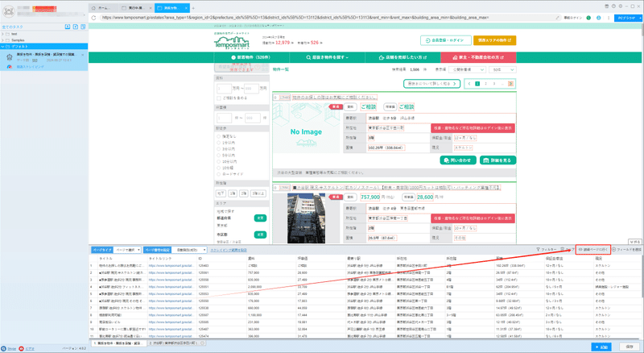This screenshot has height=353, width=644.
Task: Open the three-dot menu in the browser toolbar
Action: pos(609,18)
